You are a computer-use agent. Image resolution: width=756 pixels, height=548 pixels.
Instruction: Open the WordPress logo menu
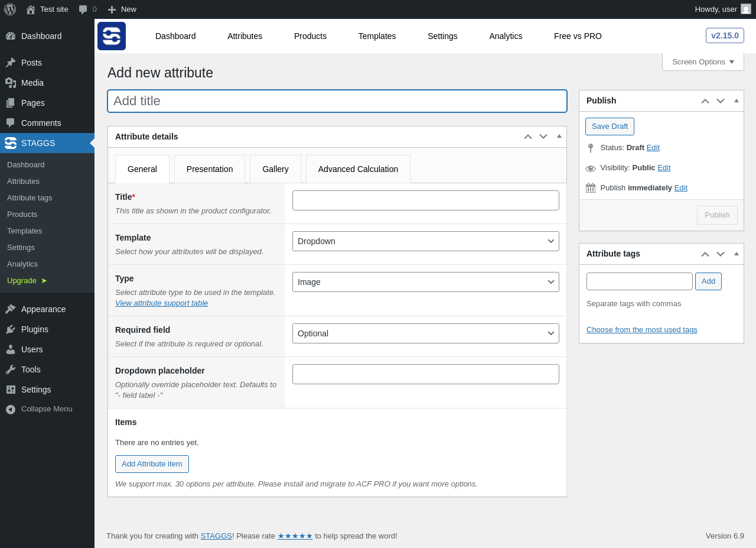click(x=10, y=9)
